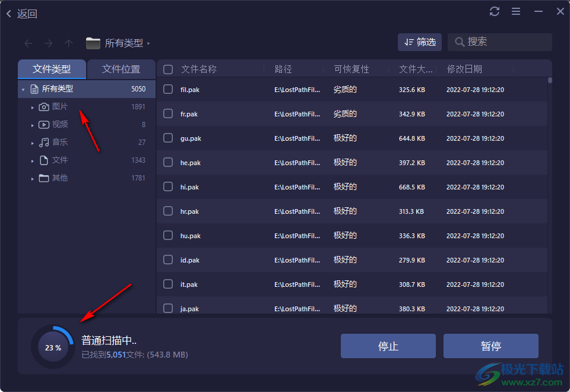Click the 23% scan progress circle
The image size is (570, 392).
(x=52, y=346)
